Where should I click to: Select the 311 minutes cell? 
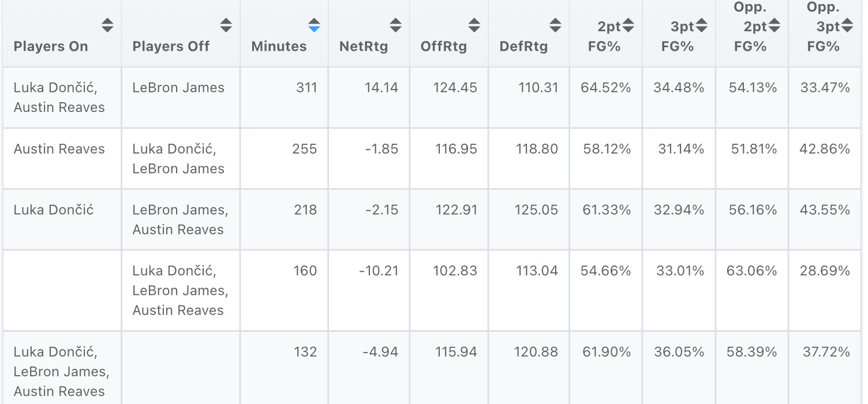point(306,88)
